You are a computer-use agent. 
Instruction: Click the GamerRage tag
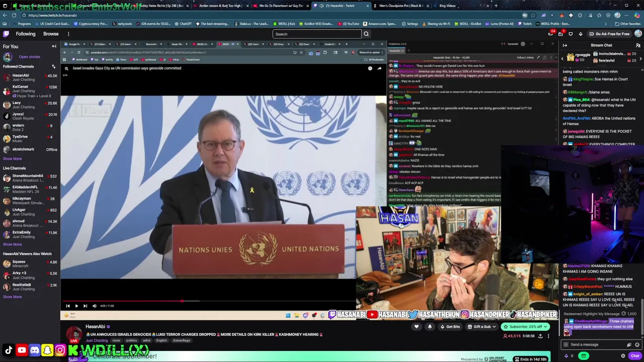[x=182, y=340]
